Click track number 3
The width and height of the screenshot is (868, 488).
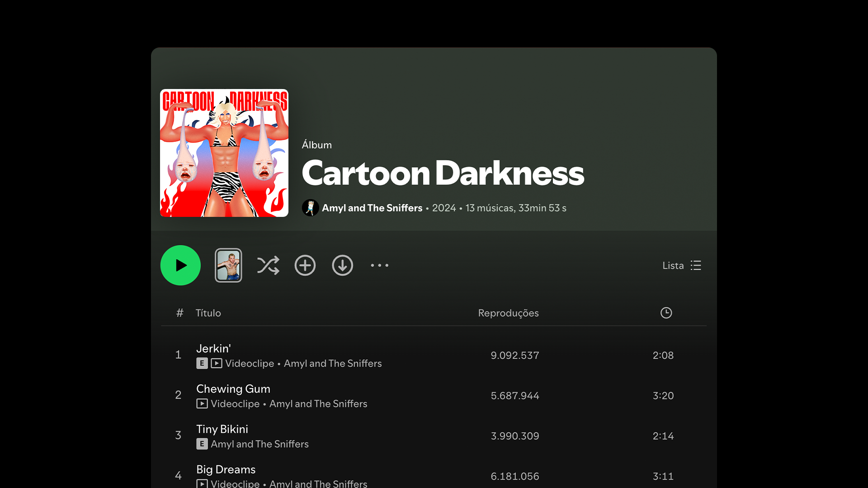click(x=178, y=435)
